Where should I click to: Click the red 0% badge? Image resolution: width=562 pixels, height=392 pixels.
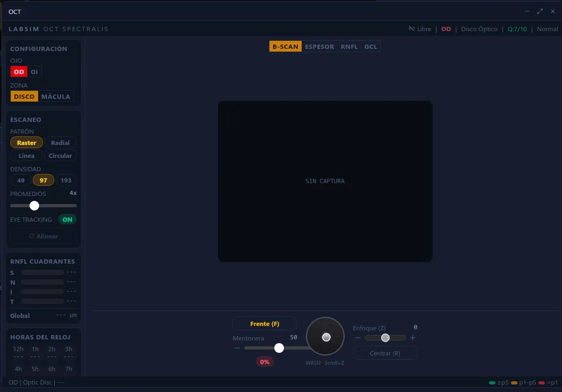(265, 362)
